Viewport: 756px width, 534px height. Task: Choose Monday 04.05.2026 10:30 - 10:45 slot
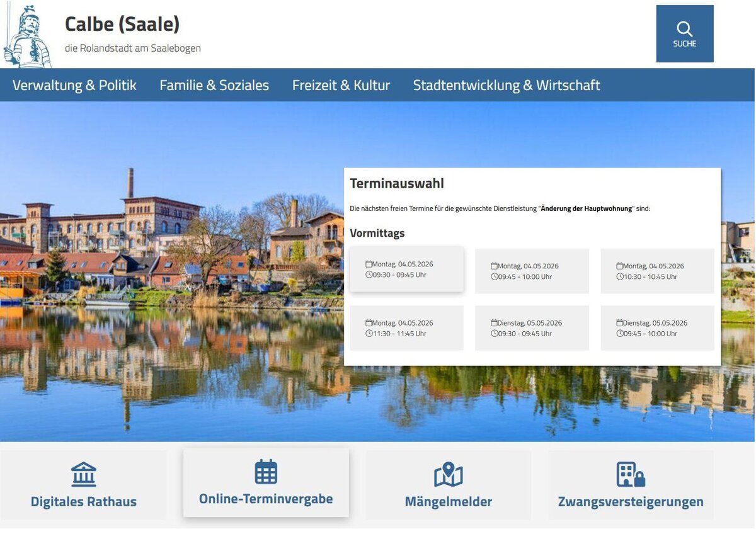pos(657,271)
